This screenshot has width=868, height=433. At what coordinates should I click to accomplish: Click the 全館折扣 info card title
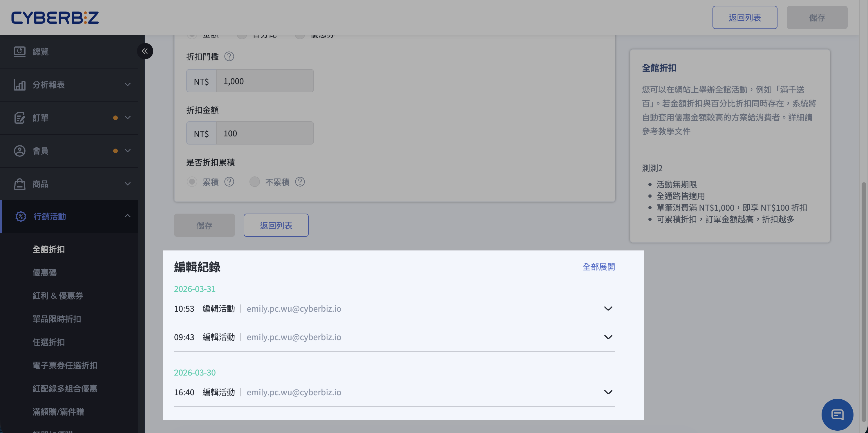(659, 68)
